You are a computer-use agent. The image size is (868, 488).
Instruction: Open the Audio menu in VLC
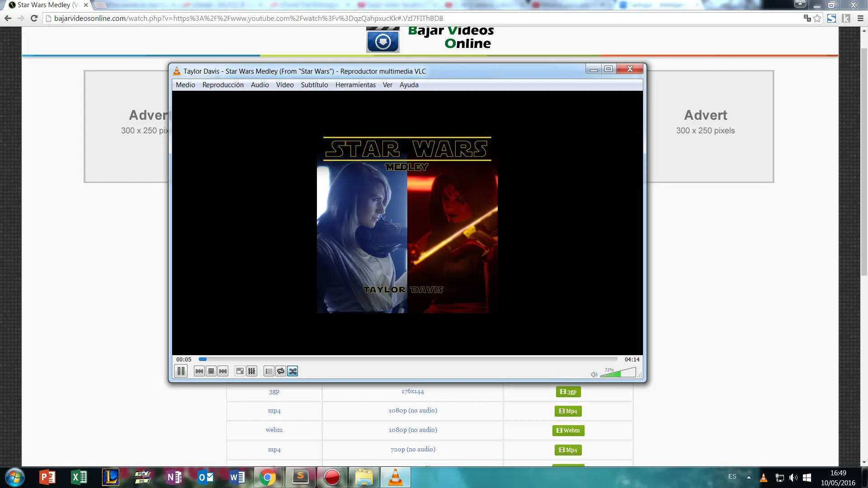pos(259,85)
